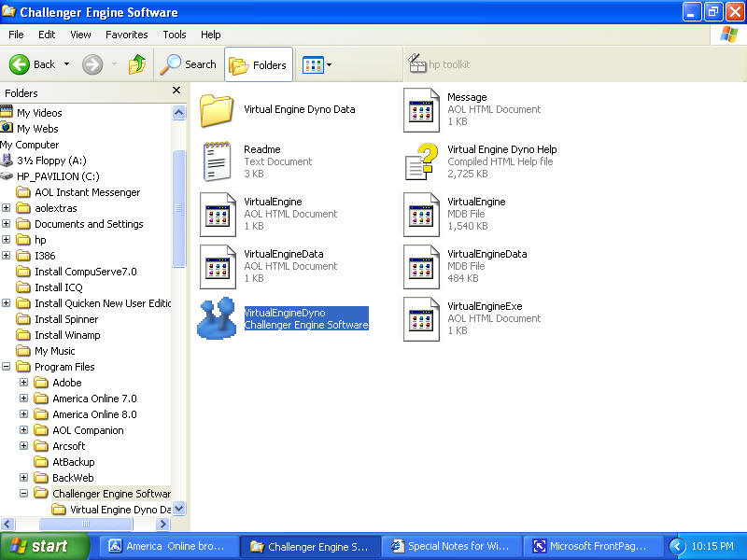The image size is (747, 560).
Task: Select the VirtualEngine MDB File icon
Action: [x=421, y=215]
